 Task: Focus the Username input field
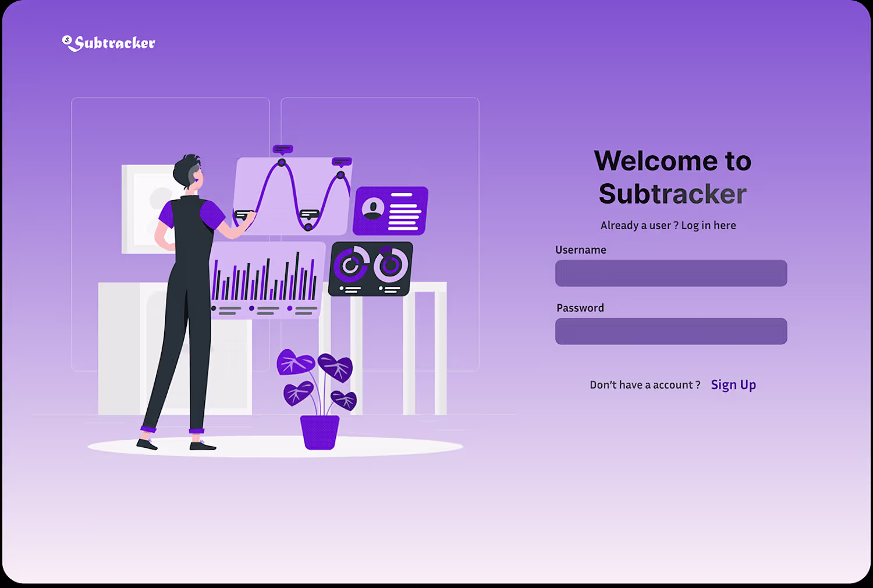[671, 273]
